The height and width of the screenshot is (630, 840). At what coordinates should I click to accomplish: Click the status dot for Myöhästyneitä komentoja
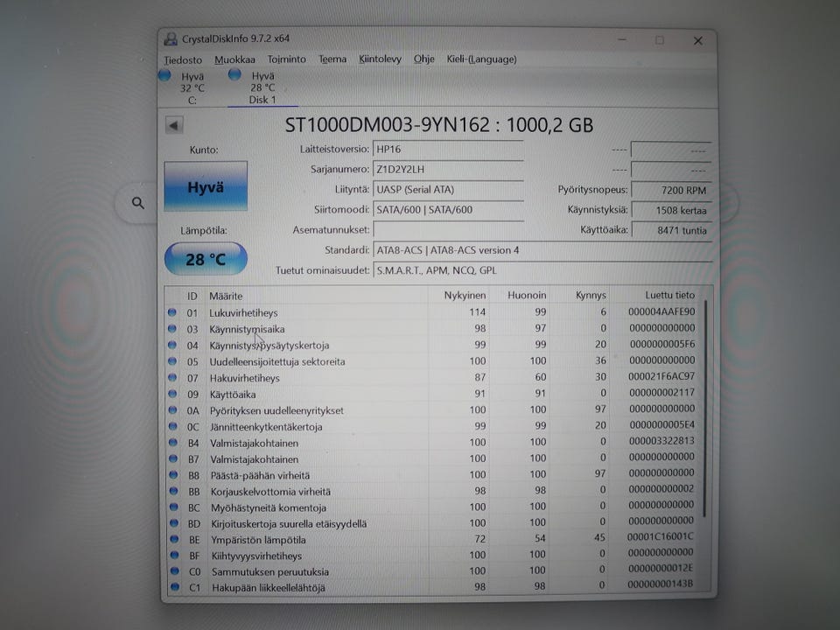click(x=173, y=507)
